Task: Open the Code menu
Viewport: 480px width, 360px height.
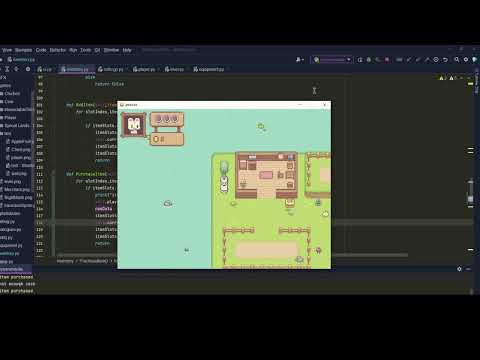Action: tap(41, 50)
